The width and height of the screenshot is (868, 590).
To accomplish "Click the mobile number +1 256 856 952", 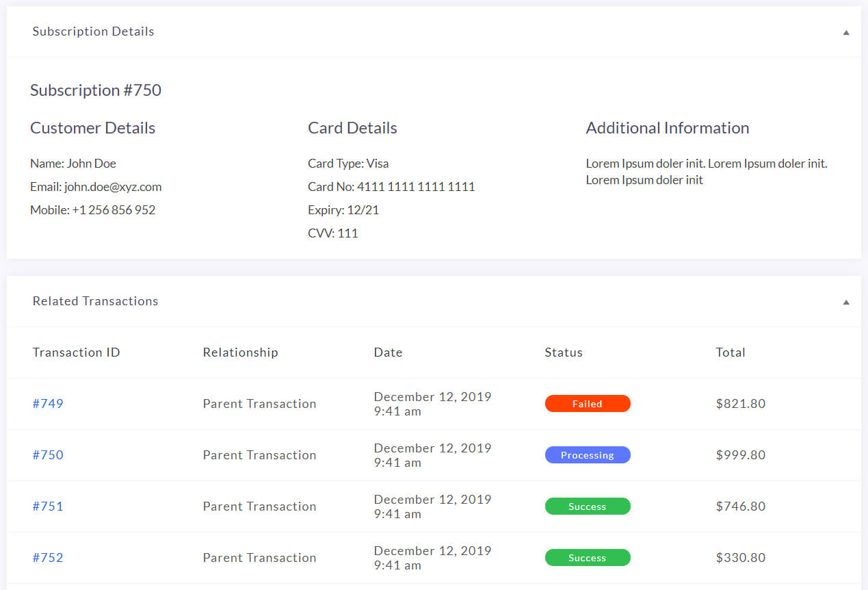I will [x=92, y=209].
